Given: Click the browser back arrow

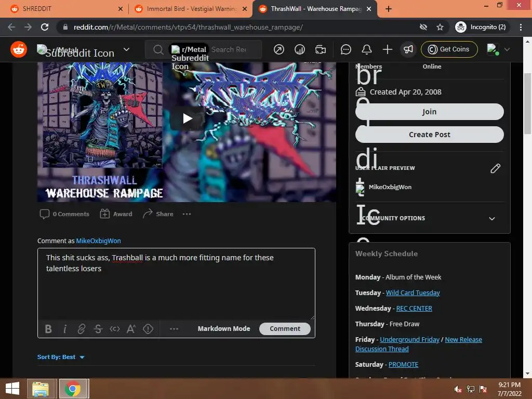Looking at the screenshot, I should click(x=11, y=27).
